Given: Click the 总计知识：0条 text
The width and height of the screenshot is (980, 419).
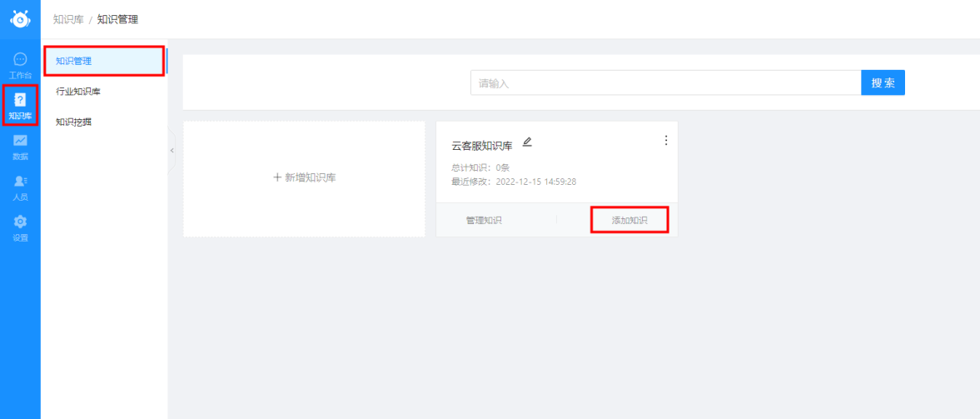Looking at the screenshot, I should click(x=482, y=167).
